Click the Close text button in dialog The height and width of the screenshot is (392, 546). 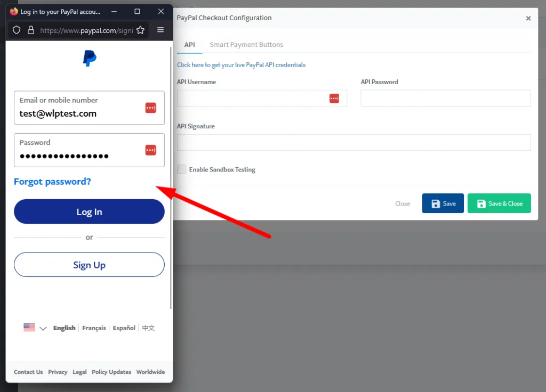pos(403,204)
